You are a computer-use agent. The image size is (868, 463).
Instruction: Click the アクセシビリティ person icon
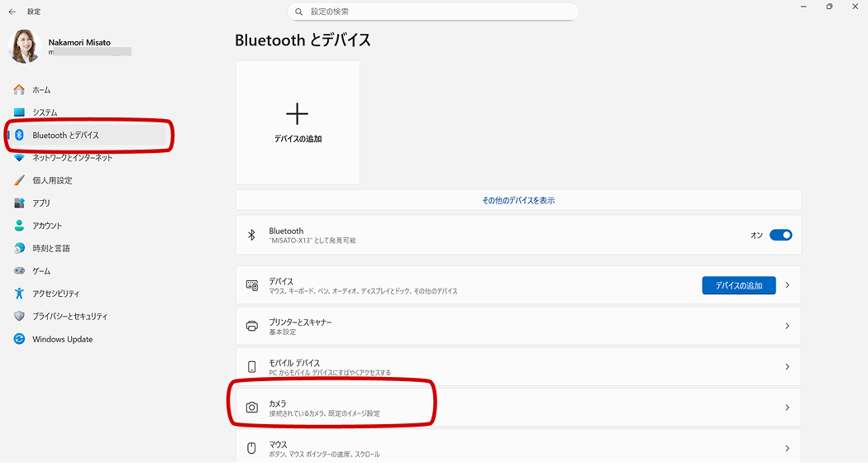(19, 294)
